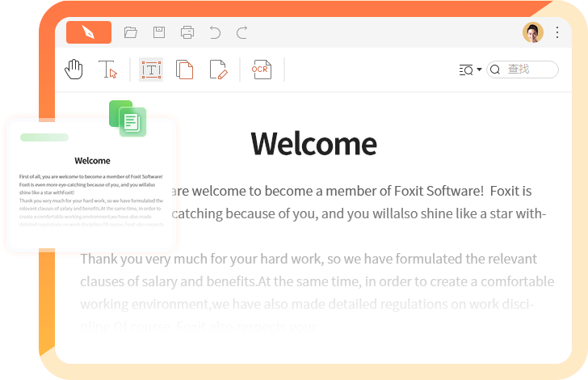Expand the advanced search dropdown arrow
The height and width of the screenshot is (380, 588).
(479, 70)
